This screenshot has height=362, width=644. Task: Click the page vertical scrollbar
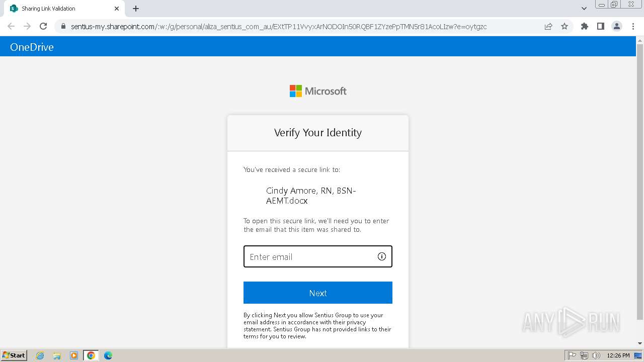pos(639,181)
